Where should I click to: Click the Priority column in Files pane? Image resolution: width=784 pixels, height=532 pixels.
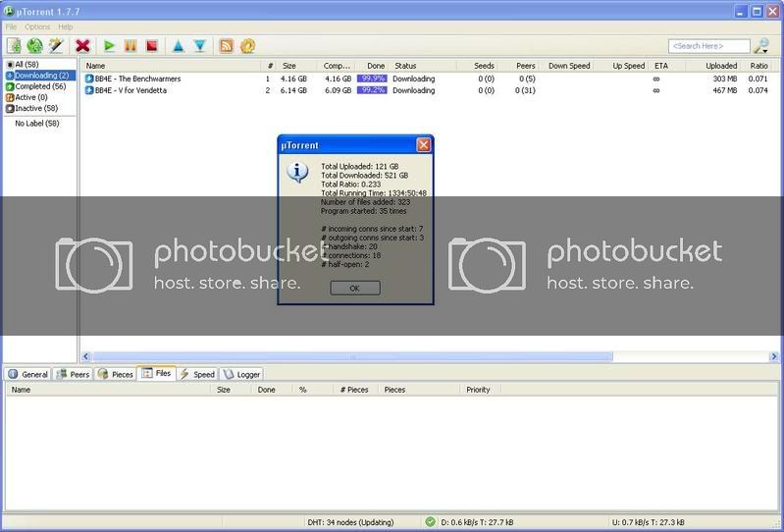[x=480, y=390]
